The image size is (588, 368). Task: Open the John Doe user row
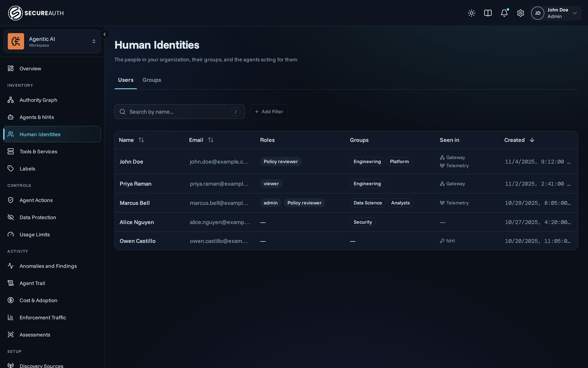pos(346,162)
